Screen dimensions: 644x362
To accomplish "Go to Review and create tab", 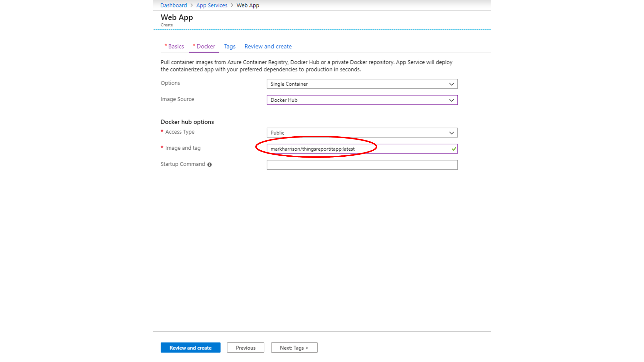I will pos(268,47).
